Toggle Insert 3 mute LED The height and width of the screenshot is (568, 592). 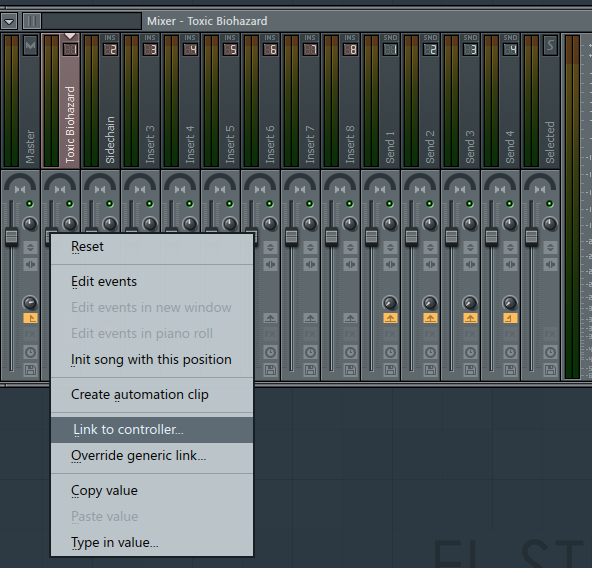click(150, 204)
